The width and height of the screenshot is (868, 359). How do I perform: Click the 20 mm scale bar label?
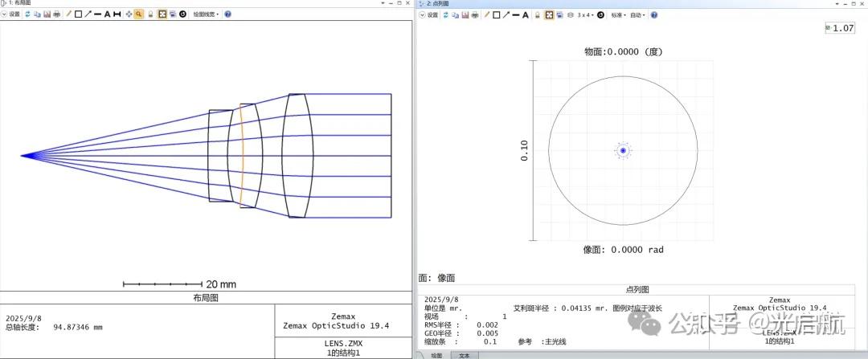pos(221,284)
